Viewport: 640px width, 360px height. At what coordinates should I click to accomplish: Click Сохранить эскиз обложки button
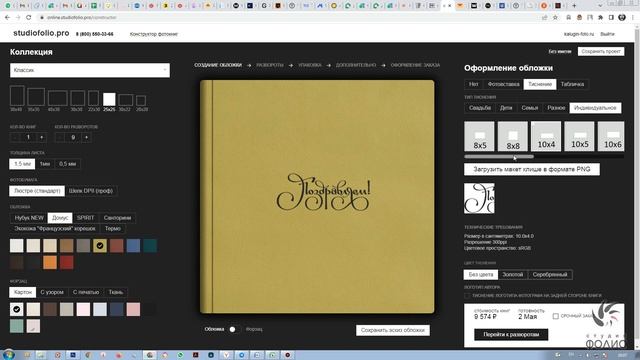click(x=393, y=330)
